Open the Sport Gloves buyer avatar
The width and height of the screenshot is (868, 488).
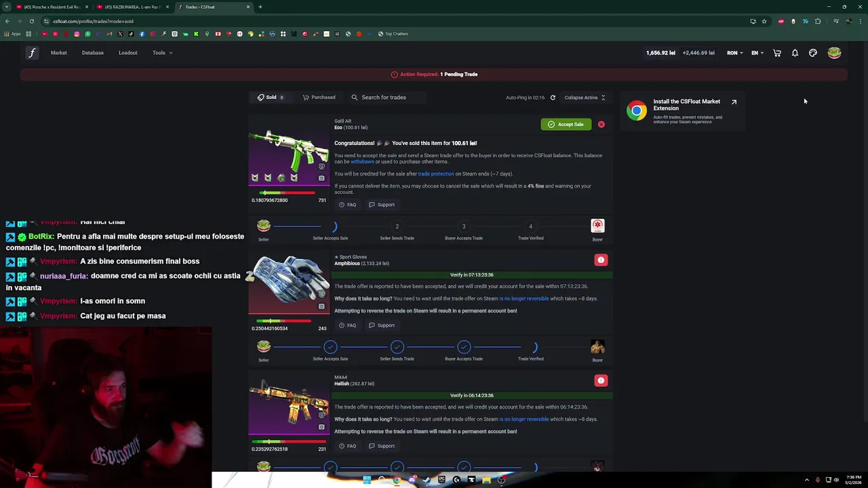597,347
